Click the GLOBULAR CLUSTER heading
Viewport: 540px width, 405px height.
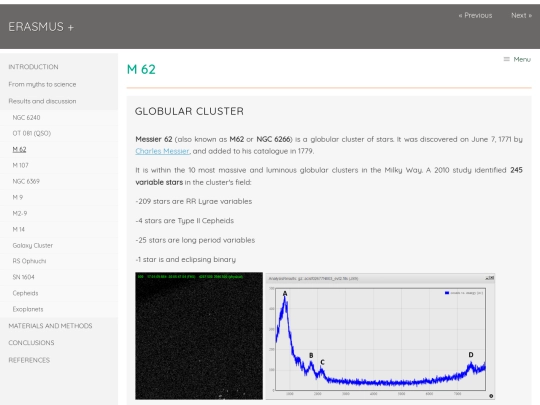189,111
